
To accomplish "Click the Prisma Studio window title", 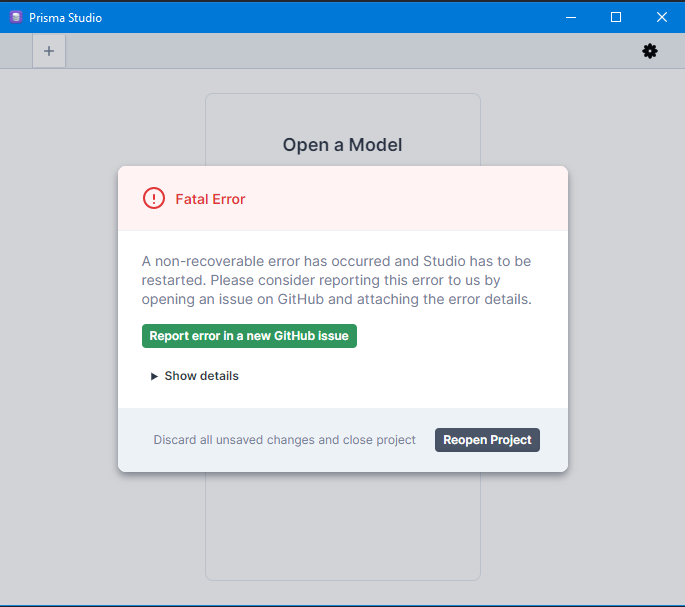I will click(x=66, y=18).
